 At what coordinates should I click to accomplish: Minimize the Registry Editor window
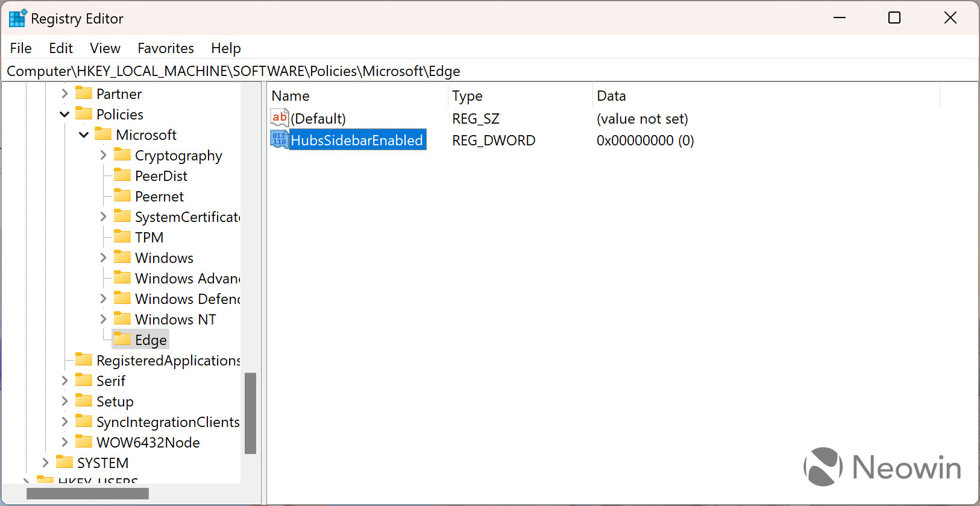pos(840,18)
